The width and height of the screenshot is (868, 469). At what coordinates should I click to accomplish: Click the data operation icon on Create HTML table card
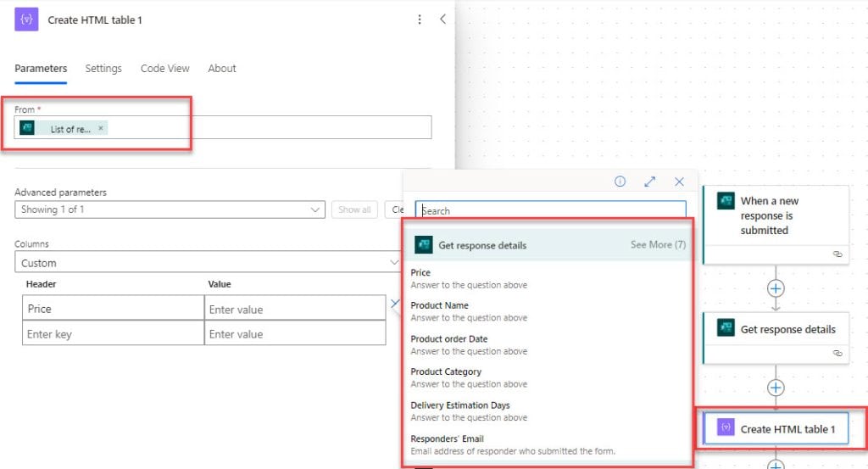tap(726, 427)
